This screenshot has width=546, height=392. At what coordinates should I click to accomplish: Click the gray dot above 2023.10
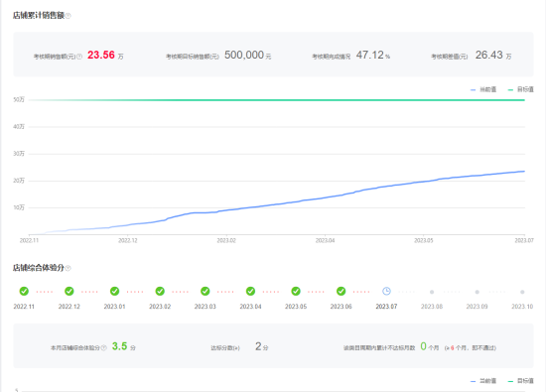[522, 292]
